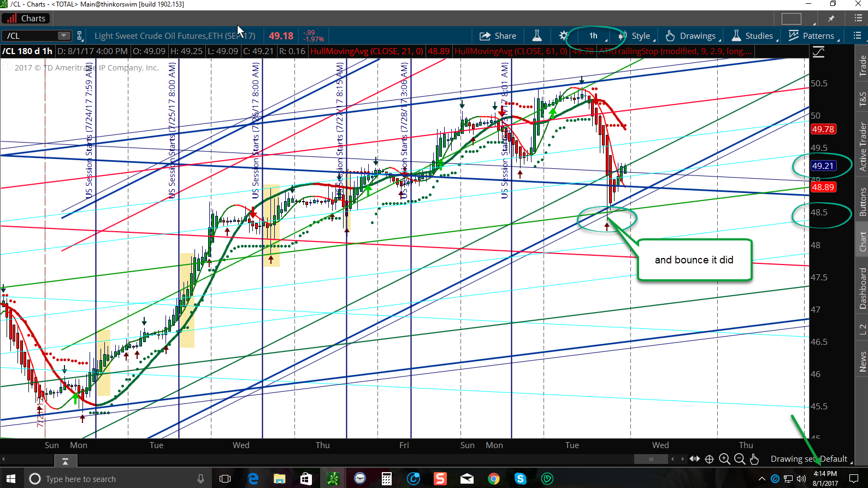Screen dimensions: 868x488
Task: Select the Chart side tab
Action: 863,242
